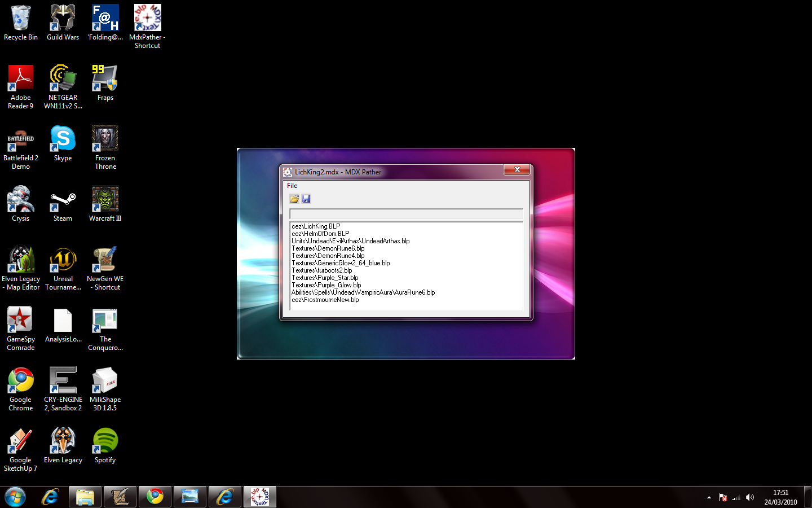The height and width of the screenshot is (508, 812).
Task: Open the clock showing 17:51
Action: pyautogui.click(x=781, y=497)
